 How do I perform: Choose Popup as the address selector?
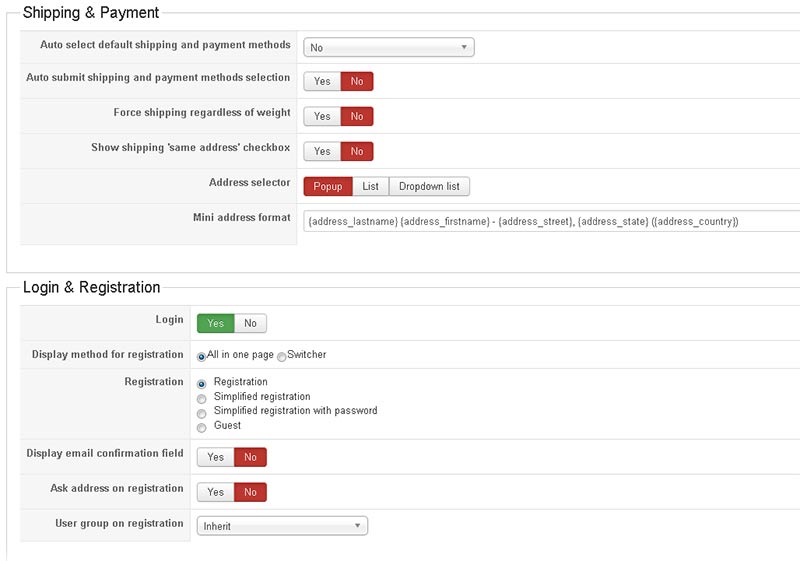click(x=327, y=187)
